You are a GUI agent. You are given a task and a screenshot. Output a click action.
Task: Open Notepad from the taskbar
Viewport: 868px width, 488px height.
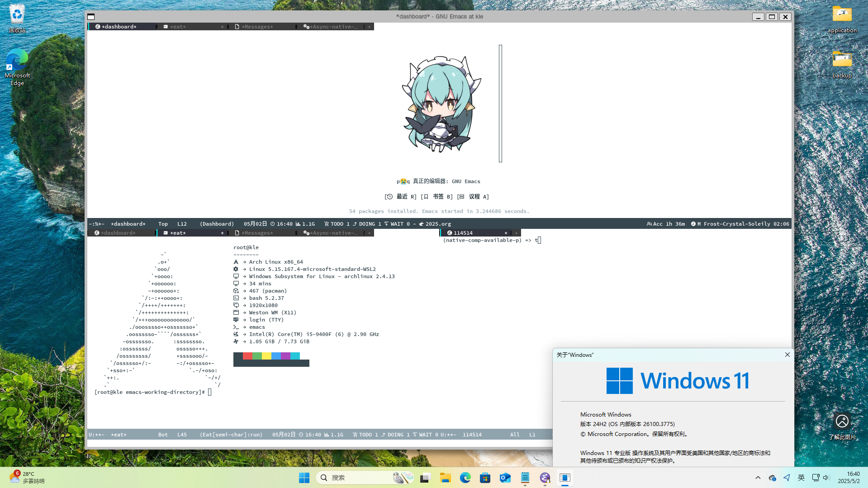point(525,478)
